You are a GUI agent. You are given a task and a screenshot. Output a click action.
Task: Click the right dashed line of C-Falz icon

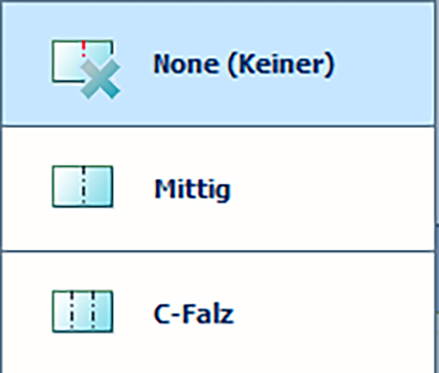point(93,310)
